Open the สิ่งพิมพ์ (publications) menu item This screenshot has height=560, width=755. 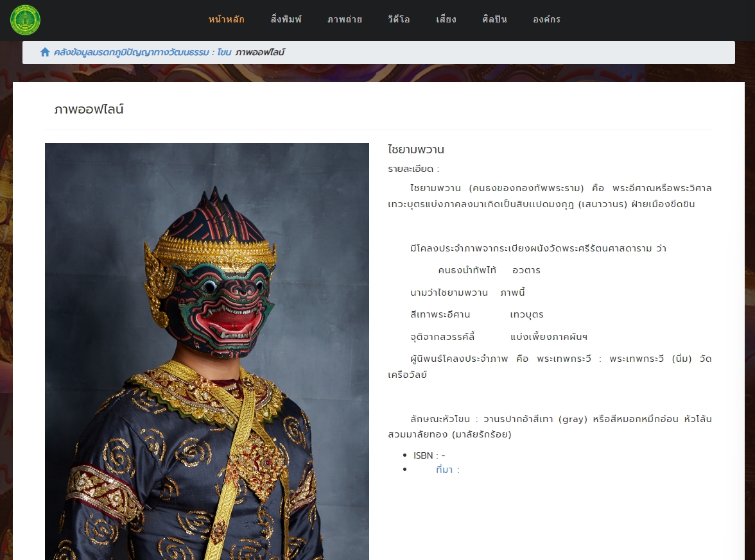coord(286,20)
